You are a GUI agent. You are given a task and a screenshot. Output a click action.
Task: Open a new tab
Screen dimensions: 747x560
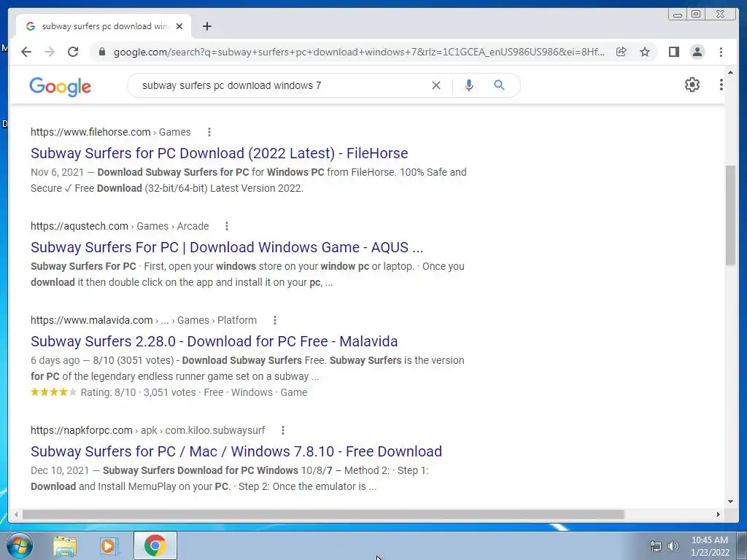pyautogui.click(x=206, y=26)
